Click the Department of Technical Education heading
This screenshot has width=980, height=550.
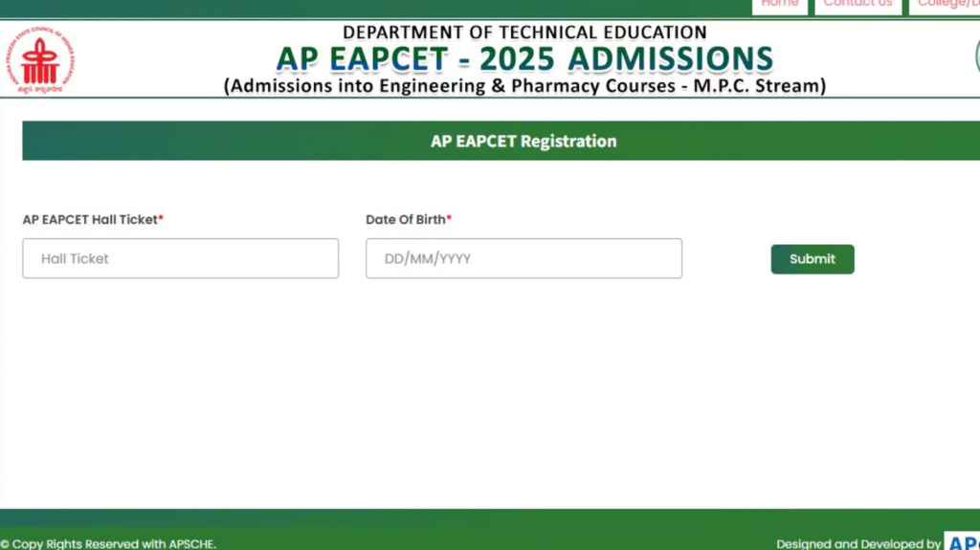[x=524, y=32]
